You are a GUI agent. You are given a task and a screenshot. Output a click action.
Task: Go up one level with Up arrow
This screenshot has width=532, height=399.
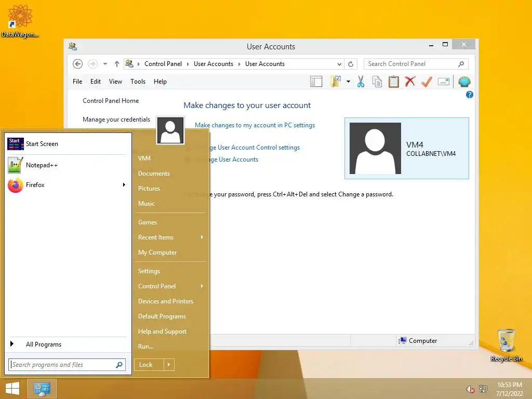[x=117, y=64]
